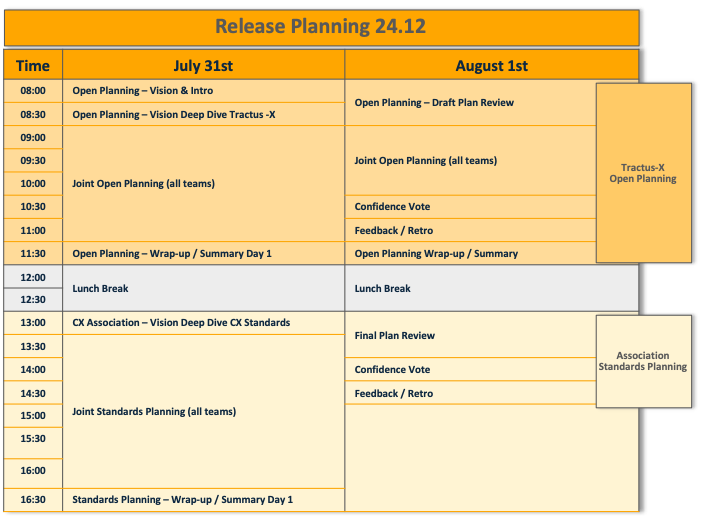Click the 11:30 time cell

[33, 253]
